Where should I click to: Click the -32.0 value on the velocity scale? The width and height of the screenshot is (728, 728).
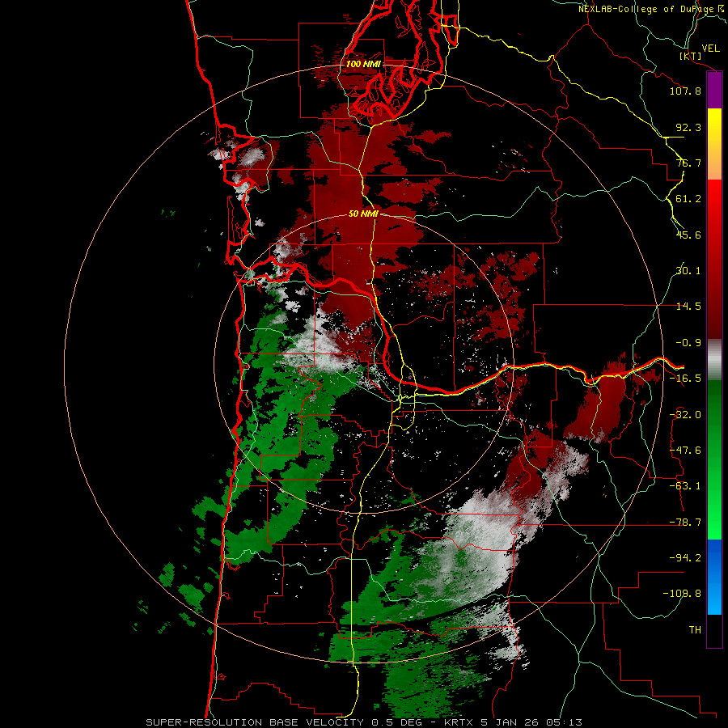tap(685, 415)
